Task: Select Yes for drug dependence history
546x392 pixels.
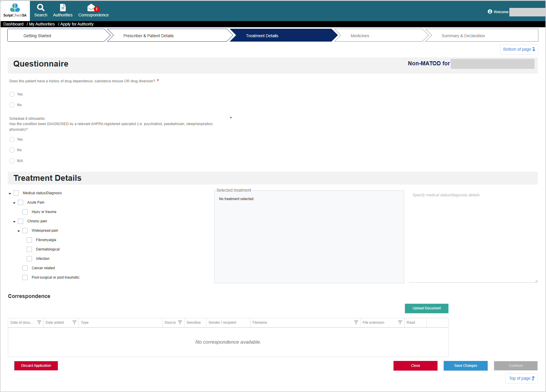Action: coord(12,94)
